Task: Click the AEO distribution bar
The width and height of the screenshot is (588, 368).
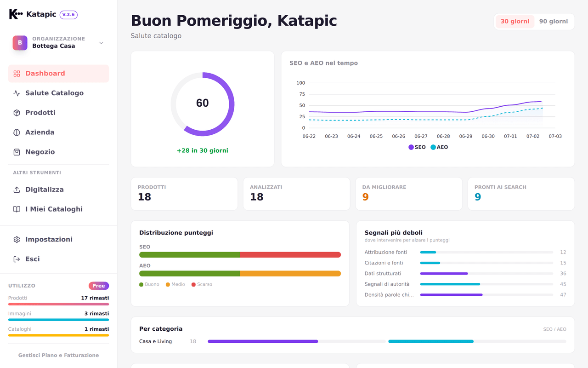Action: coord(240,274)
